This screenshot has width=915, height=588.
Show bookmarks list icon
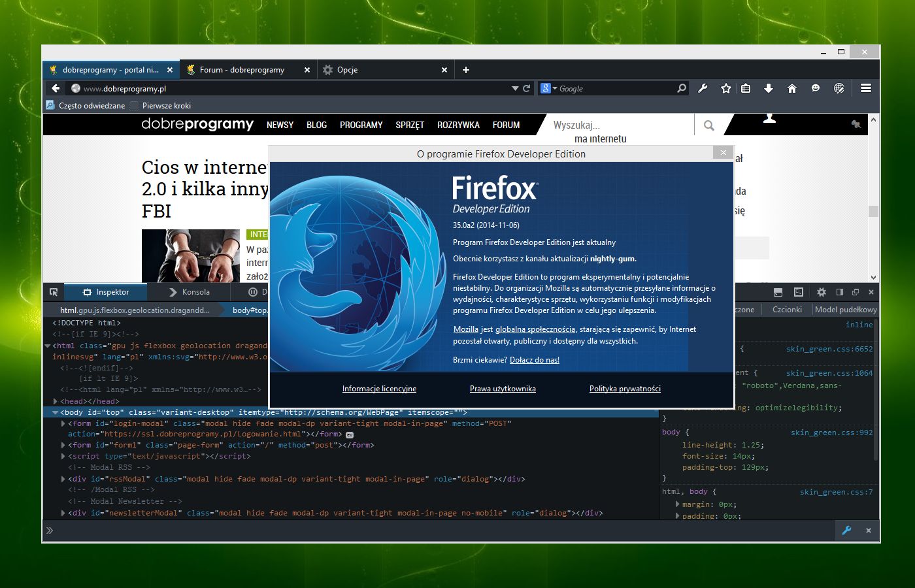(746, 88)
